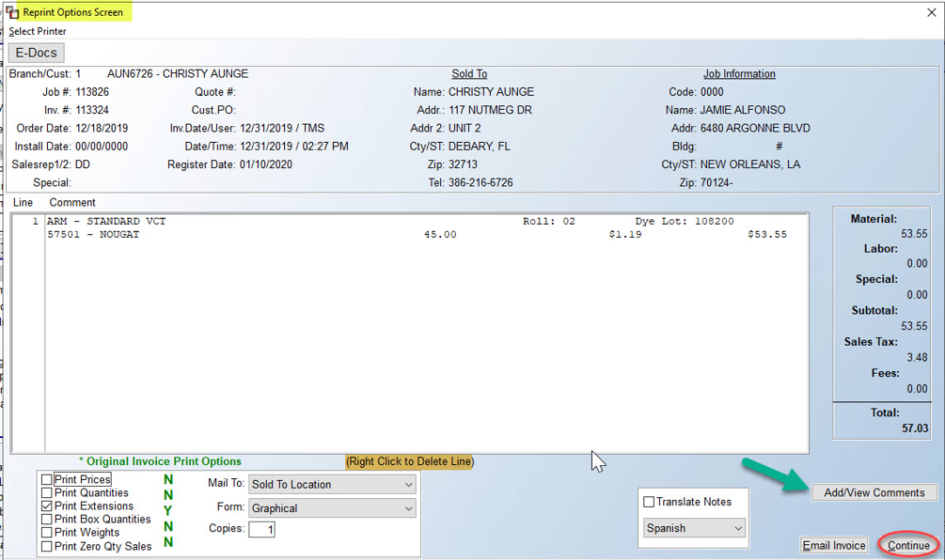Screen dimensions: 945x560
Task: Expand the Spanish language dropdown
Action: [x=694, y=528]
